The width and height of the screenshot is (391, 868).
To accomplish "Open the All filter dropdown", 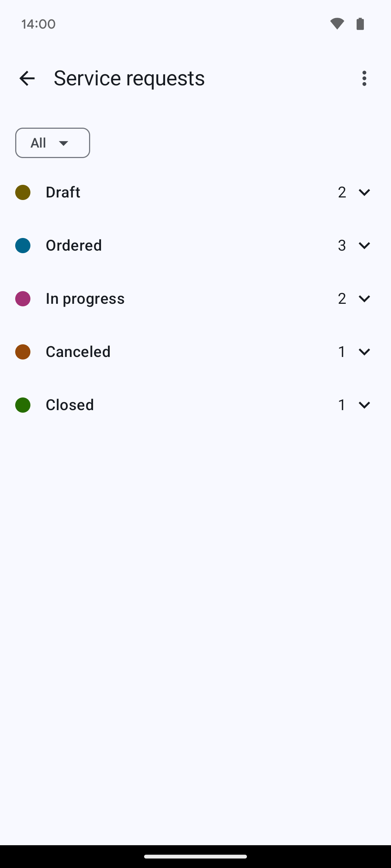I will (x=52, y=143).
